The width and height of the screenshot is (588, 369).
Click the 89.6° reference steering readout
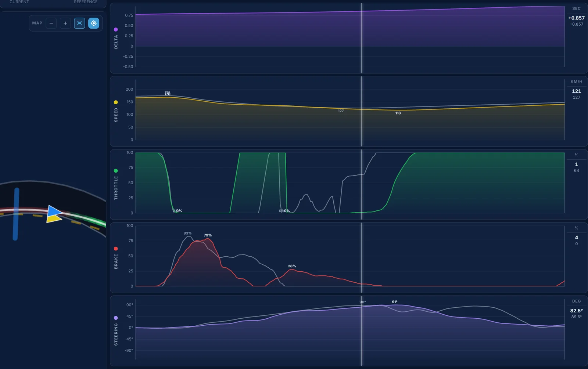coord(576,317)
